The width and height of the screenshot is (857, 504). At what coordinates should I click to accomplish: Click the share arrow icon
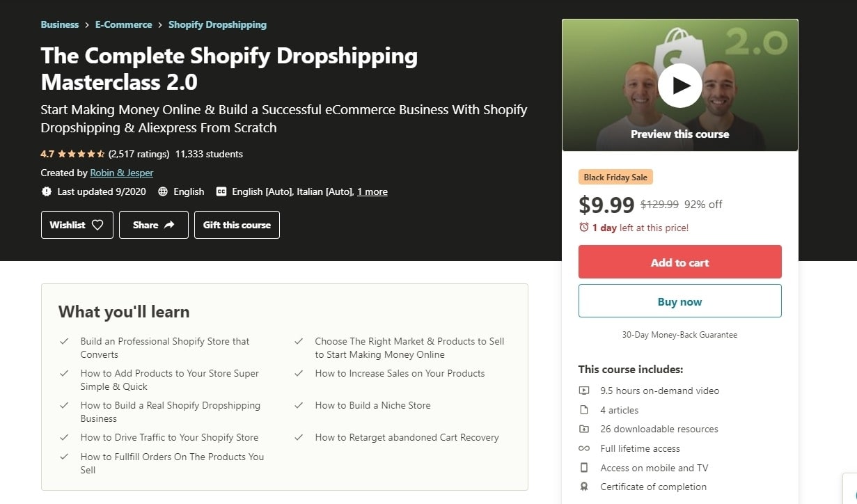click(169, 225)
